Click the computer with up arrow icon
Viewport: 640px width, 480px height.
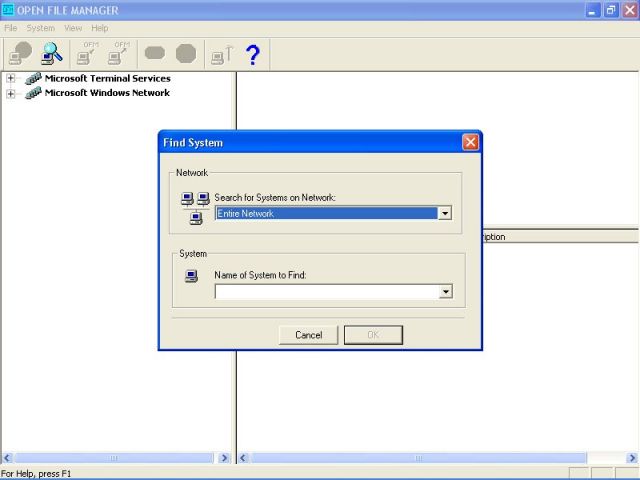[x=222, y=55]
